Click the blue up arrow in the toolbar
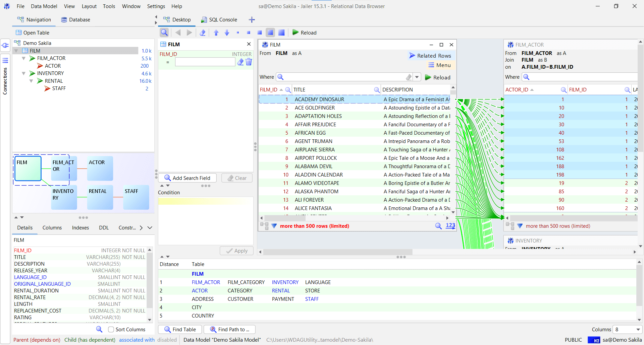This screenshot has height=345, width=644. click(216, 32)
